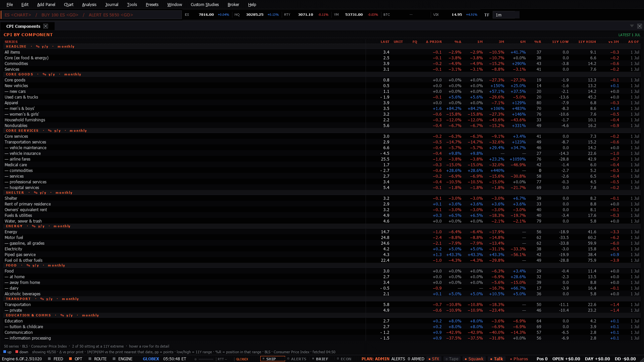Click the FEED status indicator square
Image resolution: width=644 pixels, height=362 pixels.
point(49,359)
